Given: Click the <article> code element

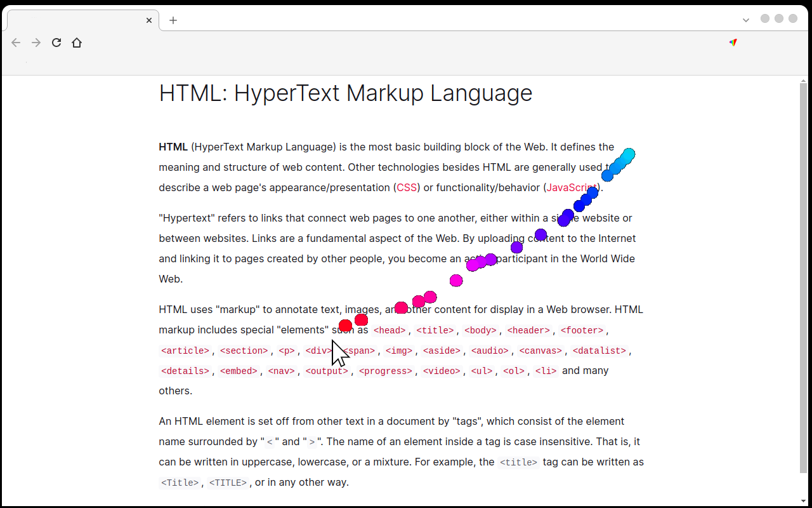Looking at the screenshot, I should 185,351.
